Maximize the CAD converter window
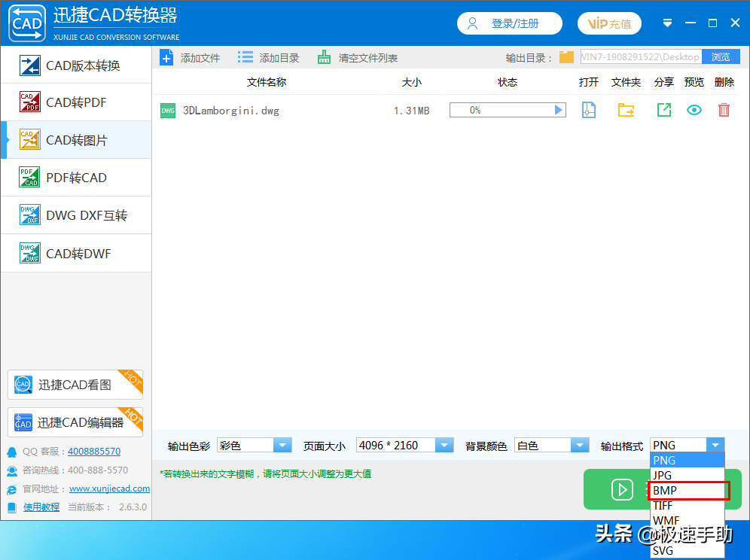 pos(712,23)
